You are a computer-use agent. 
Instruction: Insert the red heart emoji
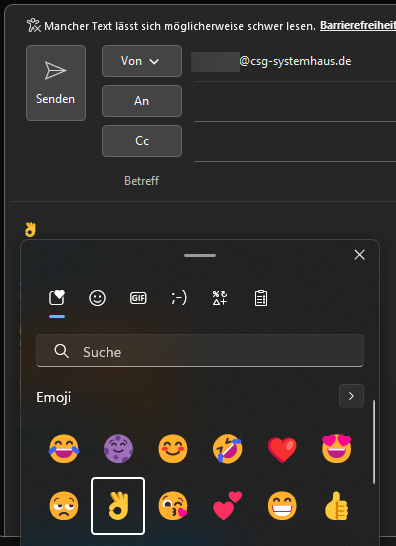pos(282,449)
